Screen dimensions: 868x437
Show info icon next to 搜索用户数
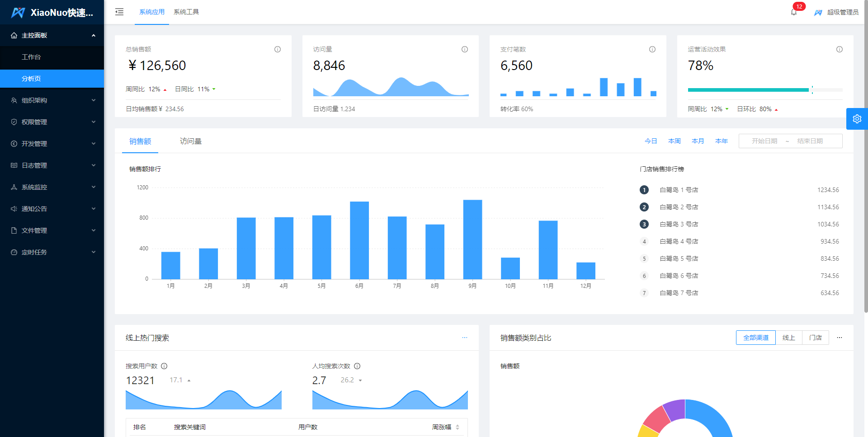pyautogui.click(x=164, y=366)
